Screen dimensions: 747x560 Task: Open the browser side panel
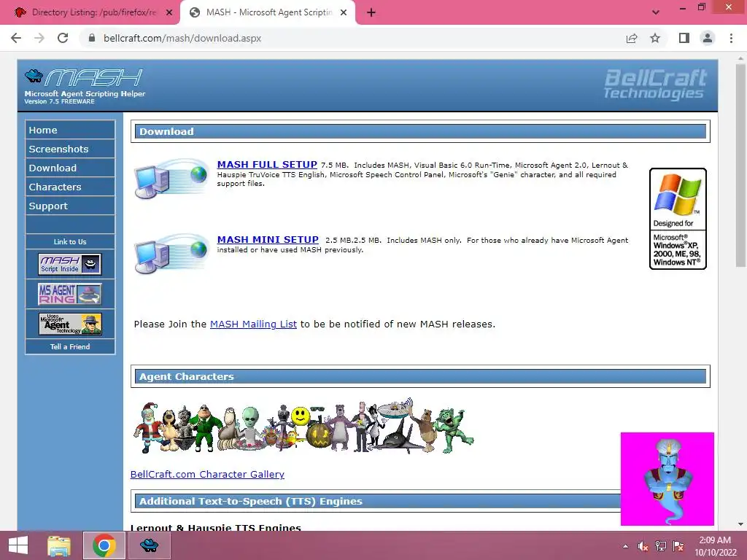tap(684, 38)
